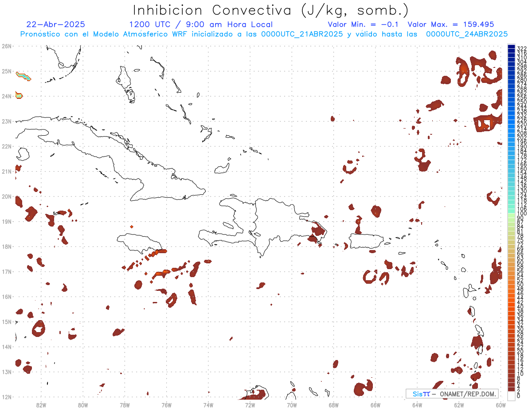Select the 22N latitude label
Image resolution: width=532 pixels, height=411 pixels.
(7, 146)
